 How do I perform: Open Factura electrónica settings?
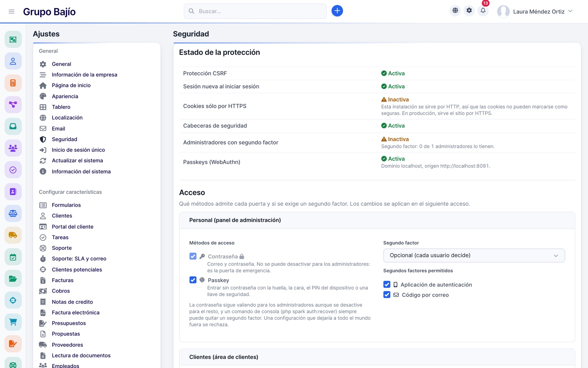coord(76,312)
